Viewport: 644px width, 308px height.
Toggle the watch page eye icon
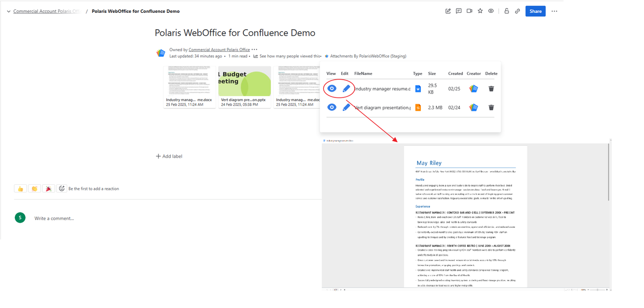tap(491, 11)
